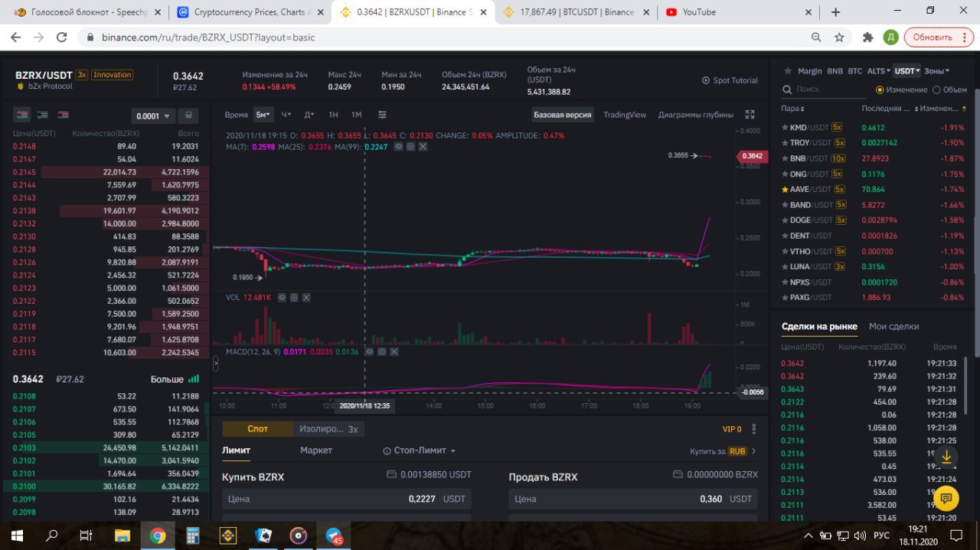Expand chart to fullscreen
Screen dimensions: 980x550
[750, 115]
